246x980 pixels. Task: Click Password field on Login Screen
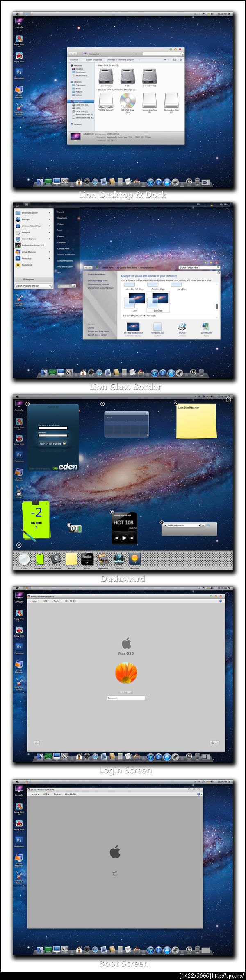[126, 698]
